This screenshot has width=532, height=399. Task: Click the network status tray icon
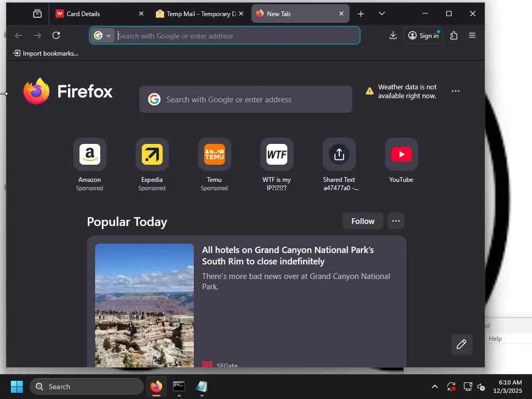coord(468,387)
